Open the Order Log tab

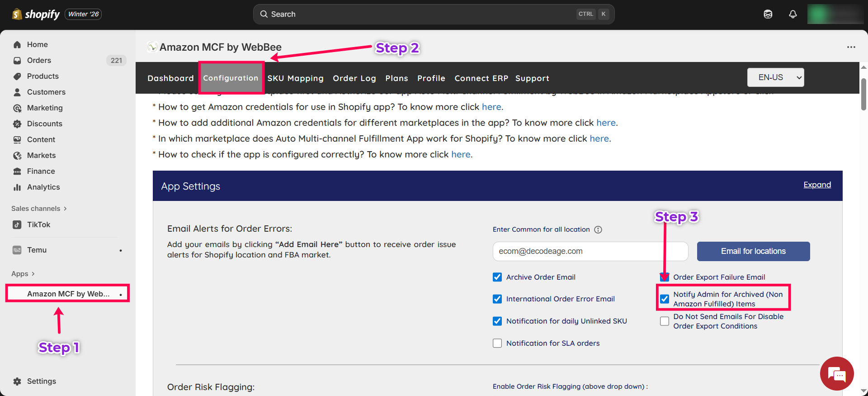click(354, 78)
